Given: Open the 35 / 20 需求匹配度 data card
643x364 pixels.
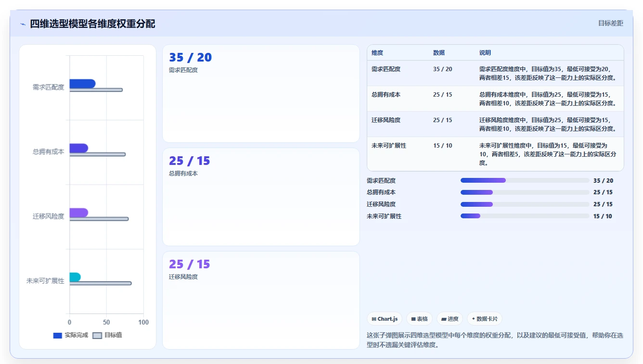Looking at the screenshot, I should tap(261, 93).
